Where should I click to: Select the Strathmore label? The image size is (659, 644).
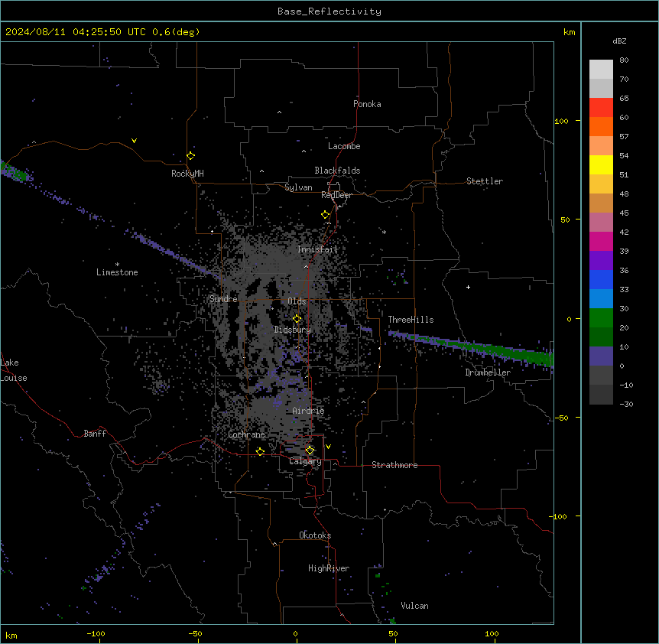pos(394,465)
